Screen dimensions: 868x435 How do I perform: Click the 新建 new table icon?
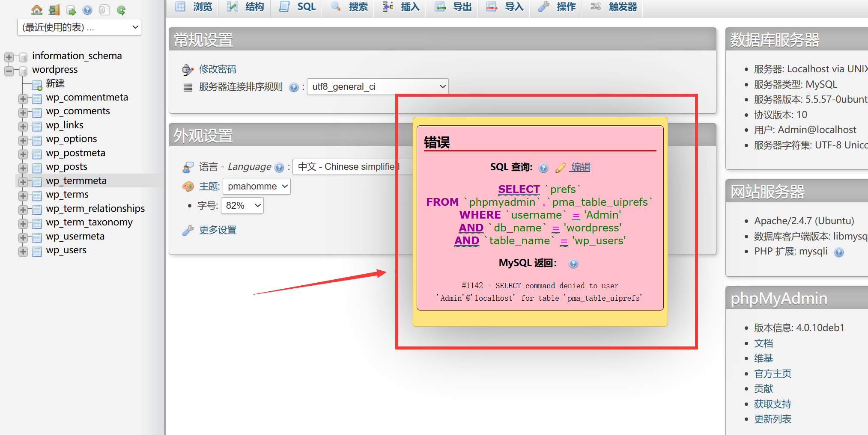pos(37,85)
